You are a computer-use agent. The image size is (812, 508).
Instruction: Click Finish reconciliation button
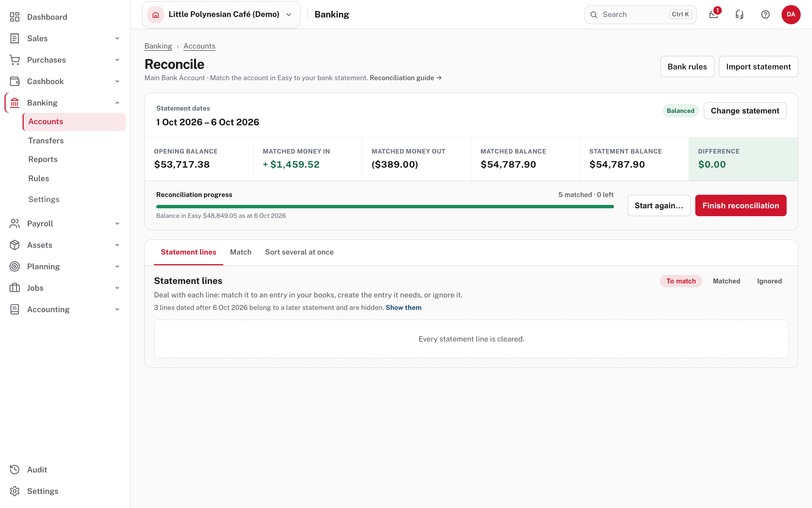[x=741, y=206]
